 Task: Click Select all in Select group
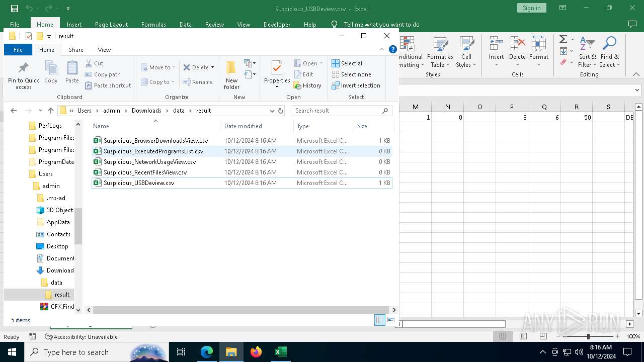(347, 63)
